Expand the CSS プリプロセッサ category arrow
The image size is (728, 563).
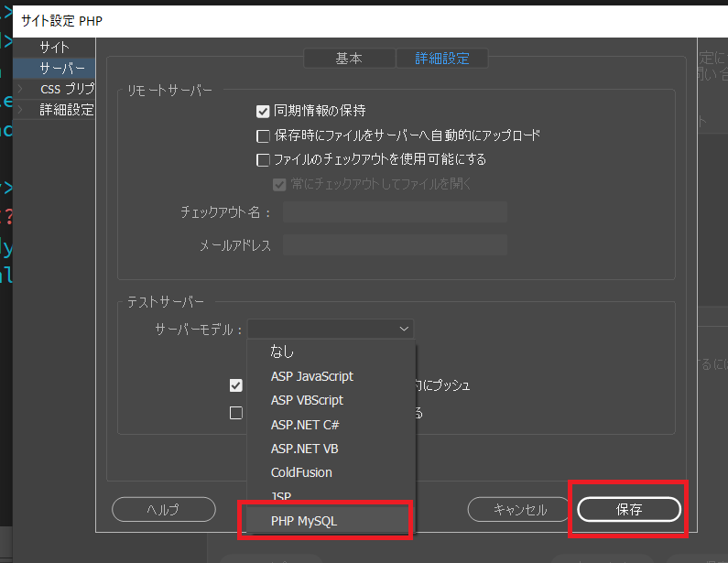20,89
